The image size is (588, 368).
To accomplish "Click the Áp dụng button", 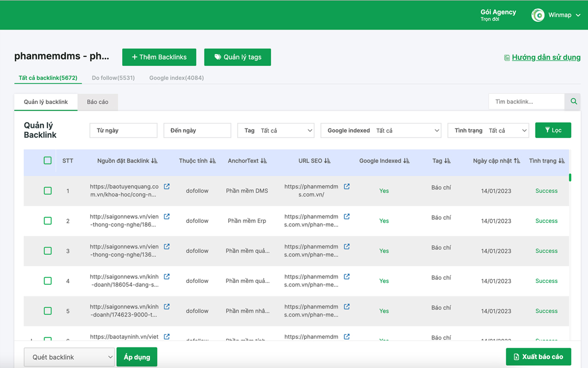I will 137,357.
